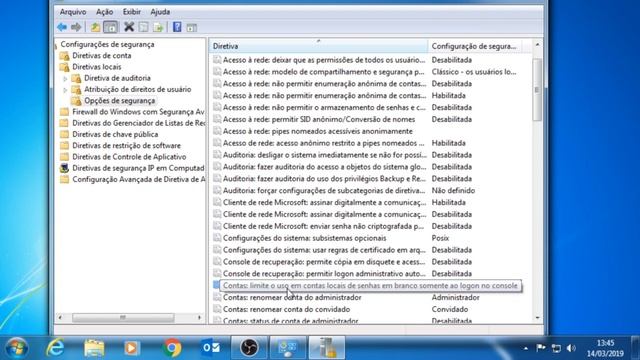Screen dimensions: 640x360
Task: Click the Help question mark toolbar icon
Action: click(177, 27)
